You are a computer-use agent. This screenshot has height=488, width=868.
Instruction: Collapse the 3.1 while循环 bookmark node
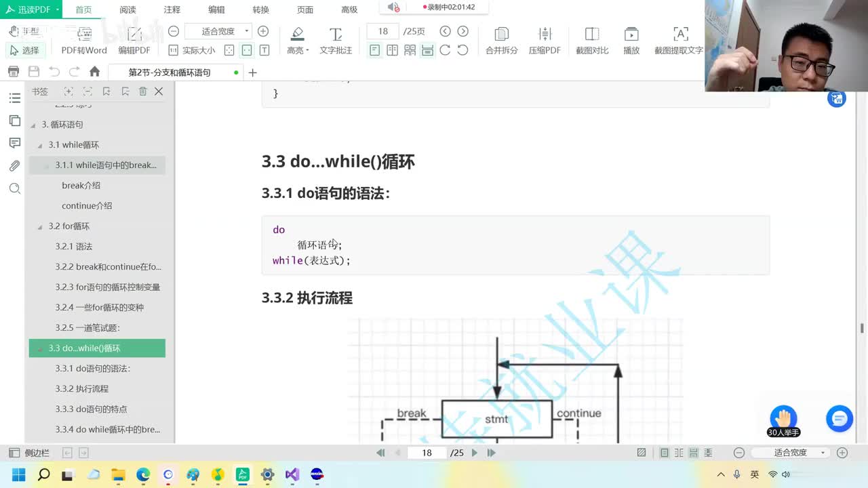click(40, 145)
